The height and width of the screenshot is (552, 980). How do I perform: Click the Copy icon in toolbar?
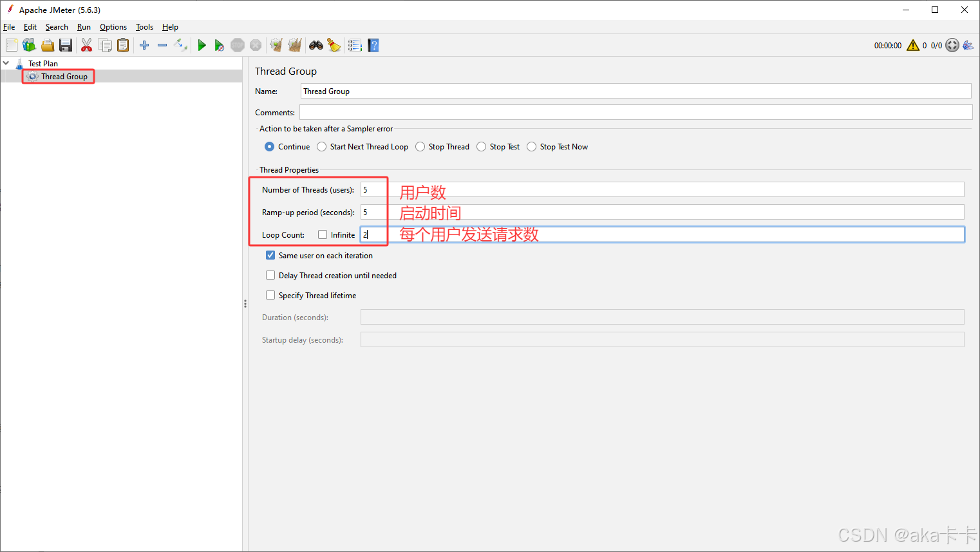coord(105,45)
